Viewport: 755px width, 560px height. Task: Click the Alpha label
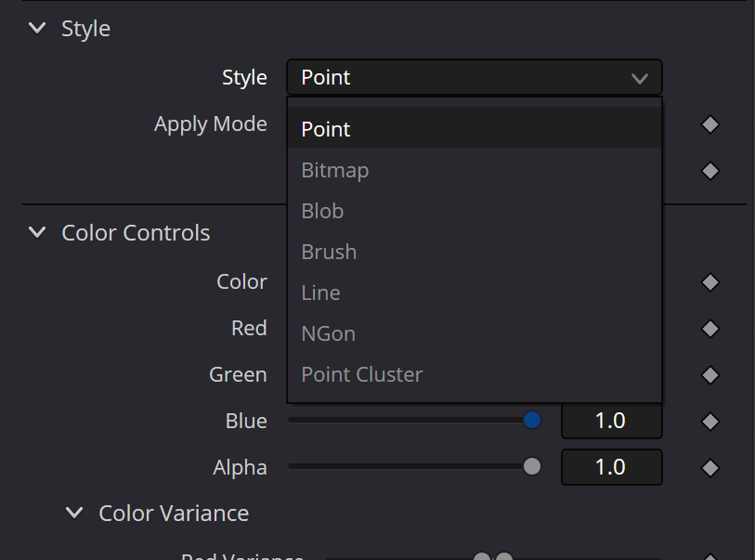pos(240,467)
